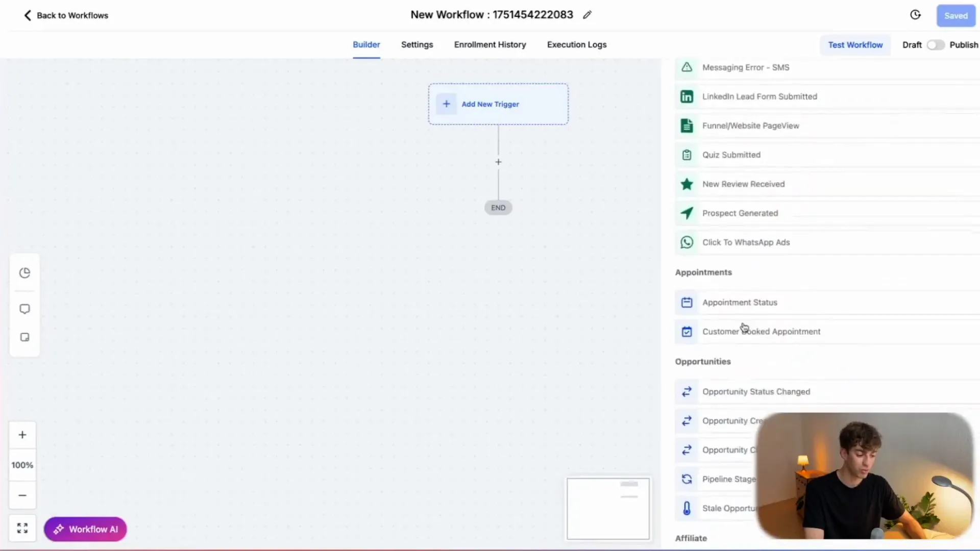This screenshot has width=980, height=551.
Task: Select Funnel/Website PageView trigger
Action: click(827, 126)
